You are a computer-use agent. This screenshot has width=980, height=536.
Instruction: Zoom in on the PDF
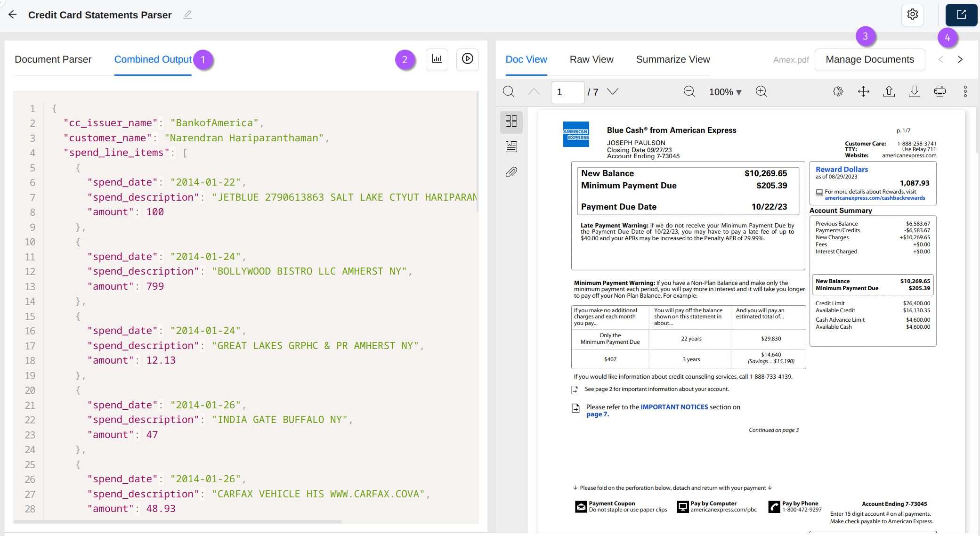761,91
